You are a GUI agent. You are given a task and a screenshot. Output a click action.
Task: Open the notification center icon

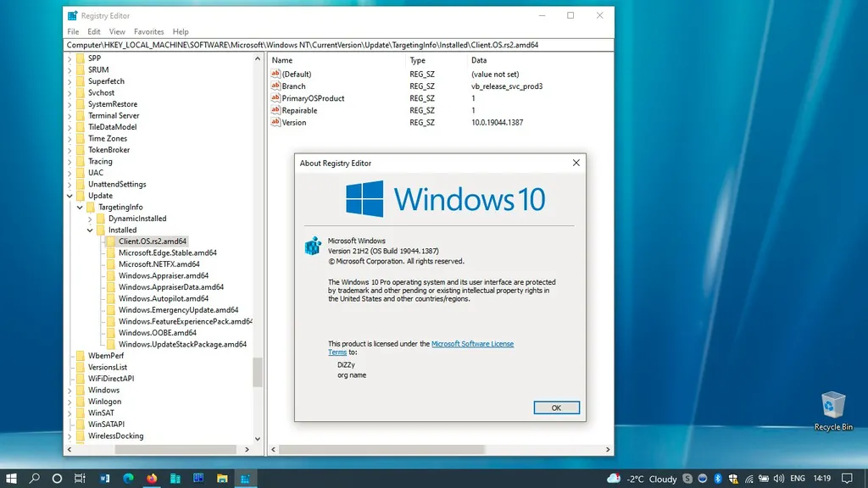(x=847, y=479)
